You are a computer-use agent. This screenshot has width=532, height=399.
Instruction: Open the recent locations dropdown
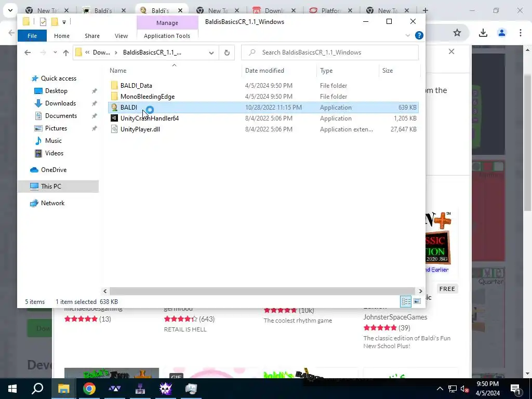(x=55, y=52)
